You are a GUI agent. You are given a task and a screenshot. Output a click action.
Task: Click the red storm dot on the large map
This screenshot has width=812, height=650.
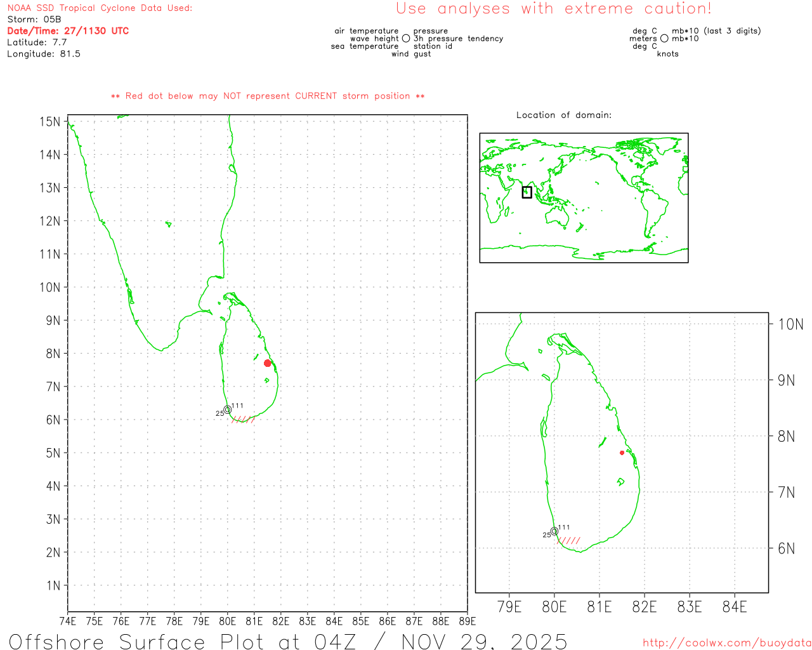(268, 363)
